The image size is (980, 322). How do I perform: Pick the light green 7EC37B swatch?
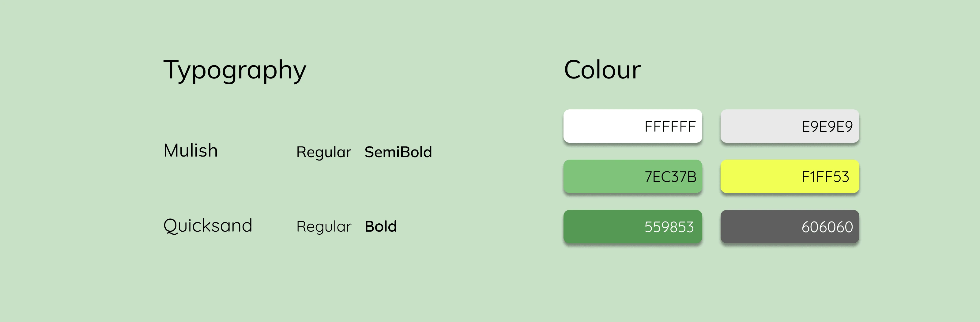point(633,176)
